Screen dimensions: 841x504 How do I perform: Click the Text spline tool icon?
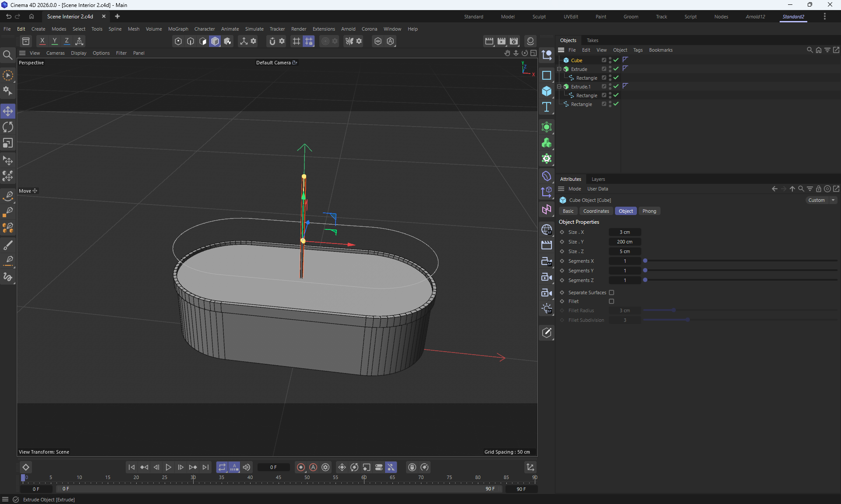pos(547,107)
